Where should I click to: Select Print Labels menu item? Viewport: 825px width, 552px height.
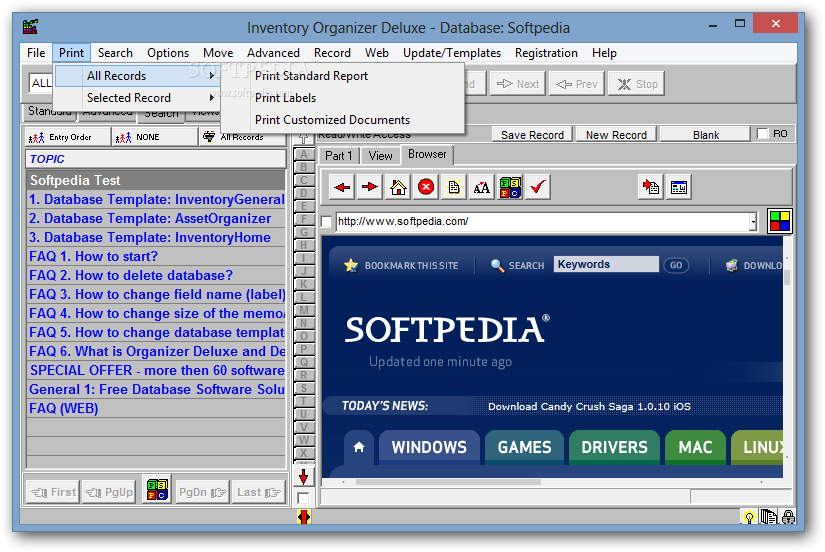[343, 98]
